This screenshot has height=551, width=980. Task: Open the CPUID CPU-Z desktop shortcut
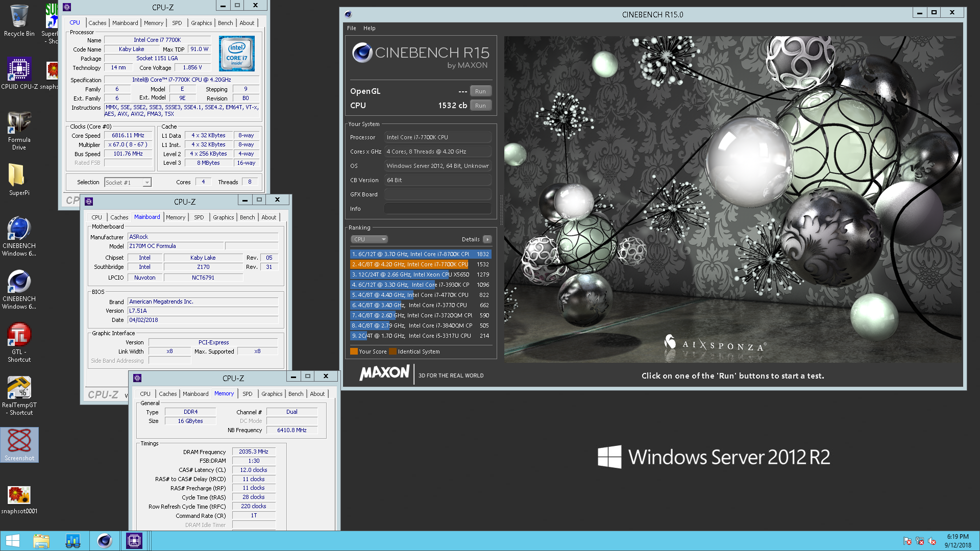(19, 73)
